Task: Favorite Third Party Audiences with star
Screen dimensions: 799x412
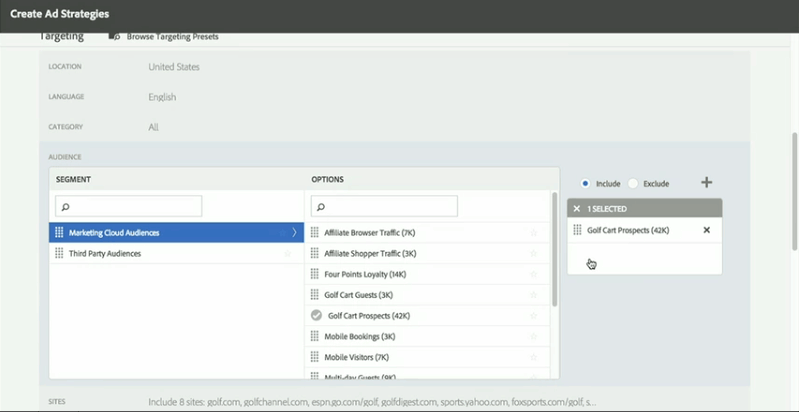Action: (287, 254)
